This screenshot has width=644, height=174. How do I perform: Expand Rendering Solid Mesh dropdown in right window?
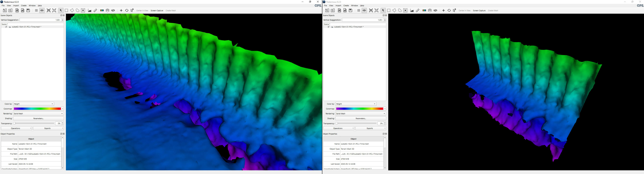click(361, 114)
